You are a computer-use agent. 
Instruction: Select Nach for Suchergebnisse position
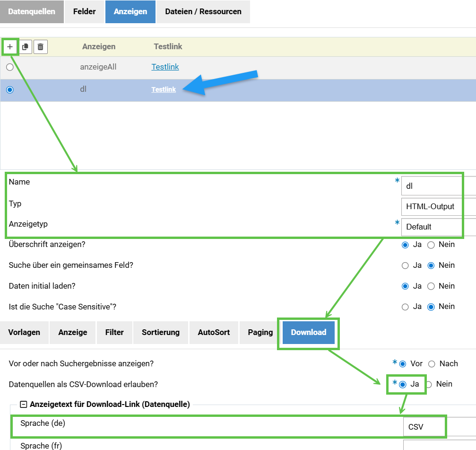432,364
